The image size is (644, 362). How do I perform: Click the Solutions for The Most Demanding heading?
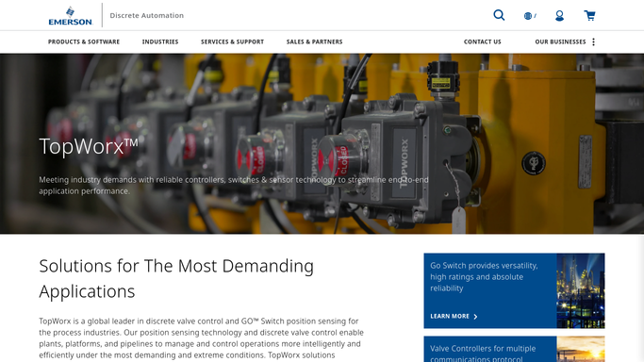[176, 279]
